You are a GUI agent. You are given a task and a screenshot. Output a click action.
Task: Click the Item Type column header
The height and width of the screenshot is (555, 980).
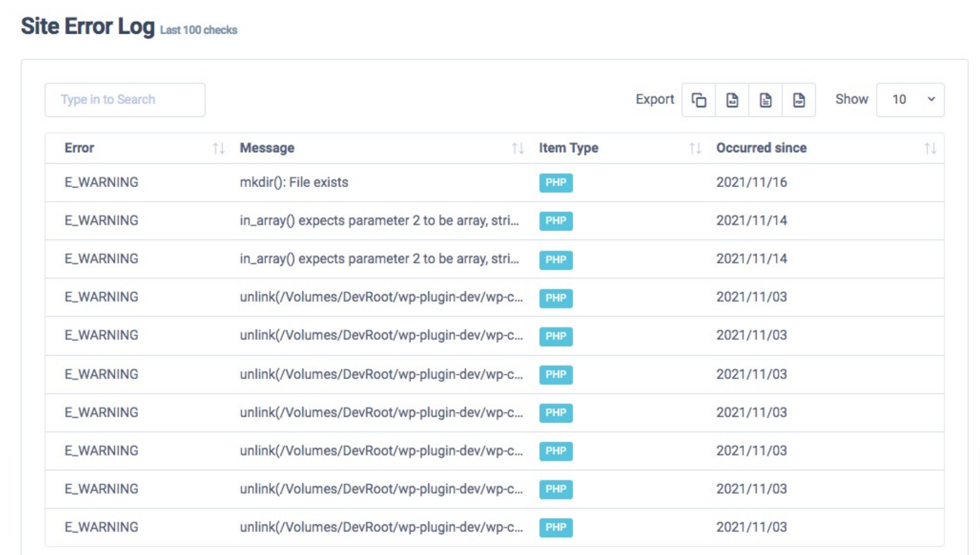click(568, 148)
